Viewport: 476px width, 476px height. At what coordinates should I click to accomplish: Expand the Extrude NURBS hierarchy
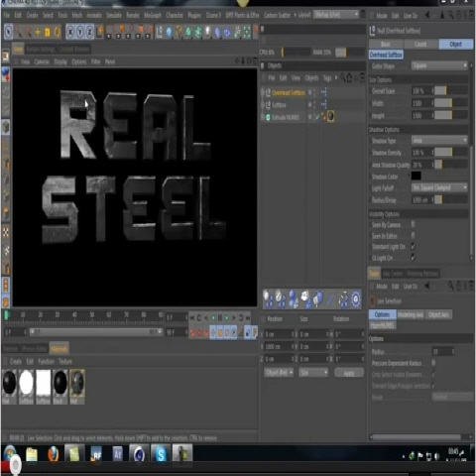coord(263,117)
